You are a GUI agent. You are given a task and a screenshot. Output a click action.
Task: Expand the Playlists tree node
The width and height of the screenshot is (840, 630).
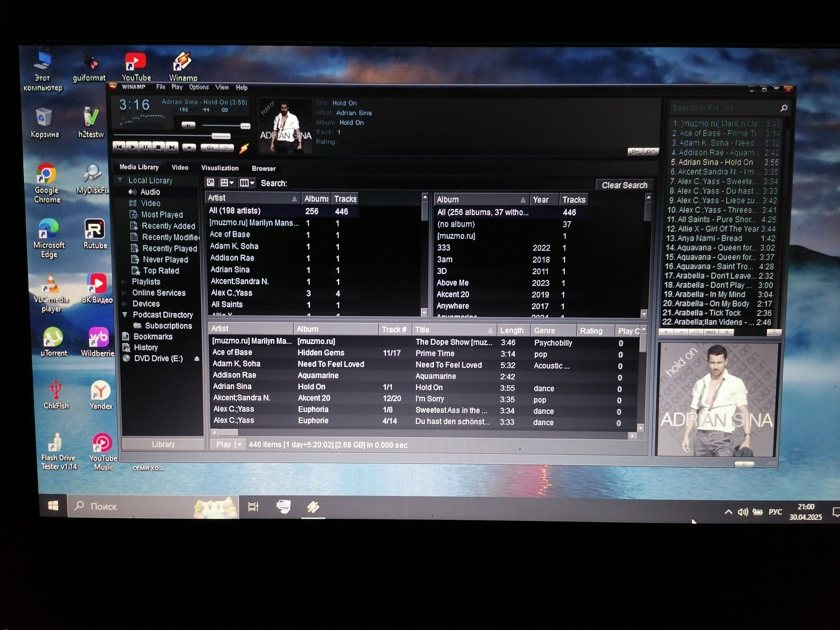124,282
